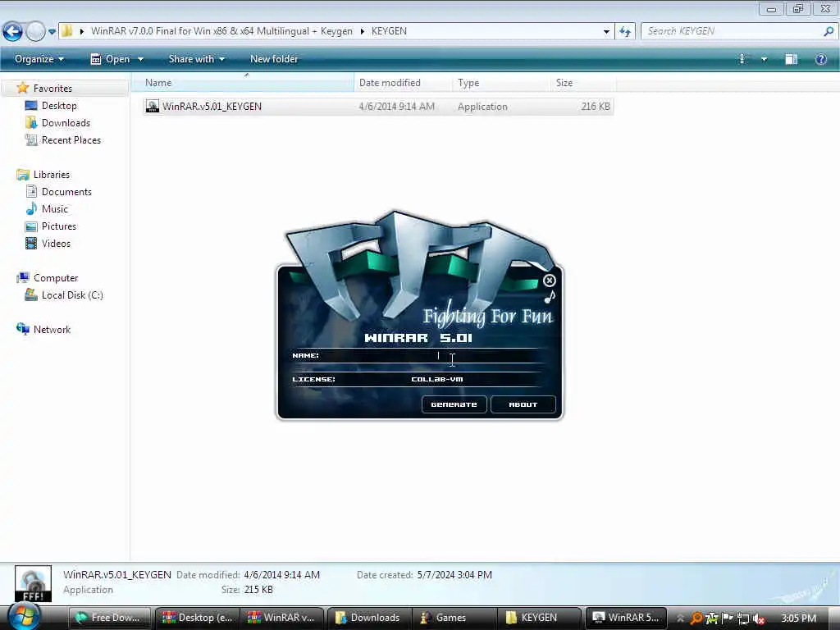Show hidden tray icons arrow
840x630 pixels.
[680, 619]
